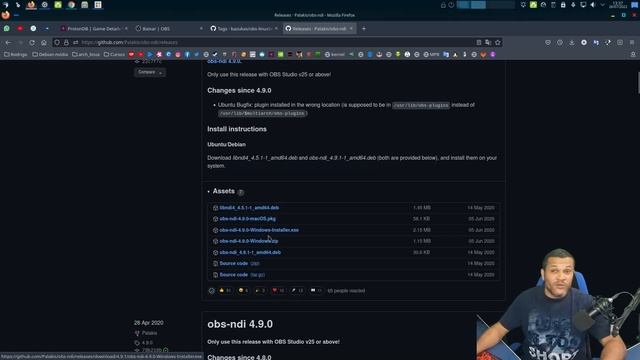Open the Firefox downloads panel
Image resolution: width=640 pixels, height=360 pixels.
click(x=572, y=42)
